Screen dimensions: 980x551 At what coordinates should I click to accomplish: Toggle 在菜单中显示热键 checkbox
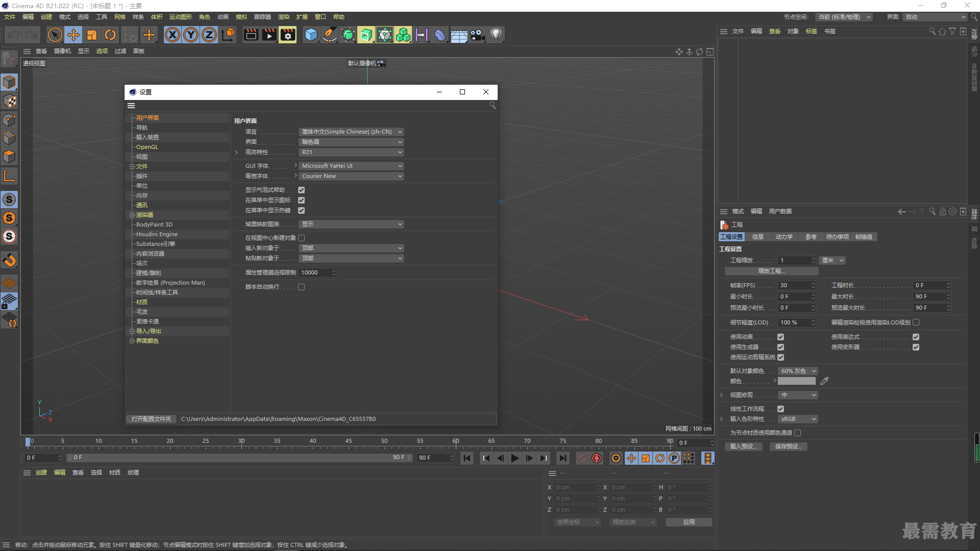(x=301, y=211)
